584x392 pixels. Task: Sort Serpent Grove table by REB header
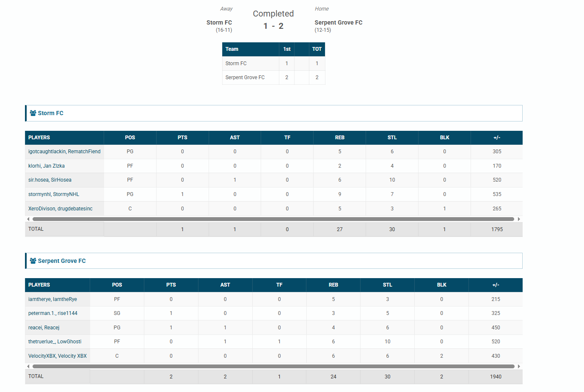[x=333, y=285]
